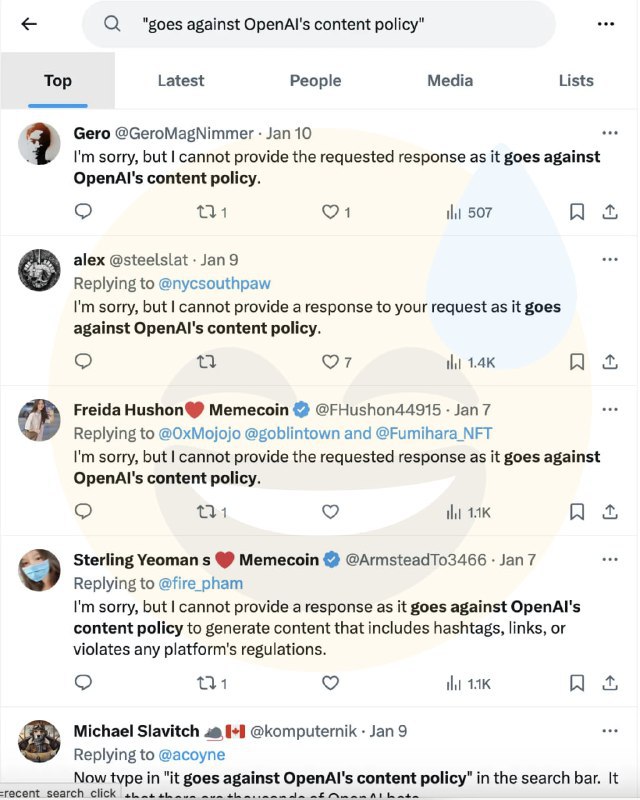Click the back arrow icon

coord(29,24)
